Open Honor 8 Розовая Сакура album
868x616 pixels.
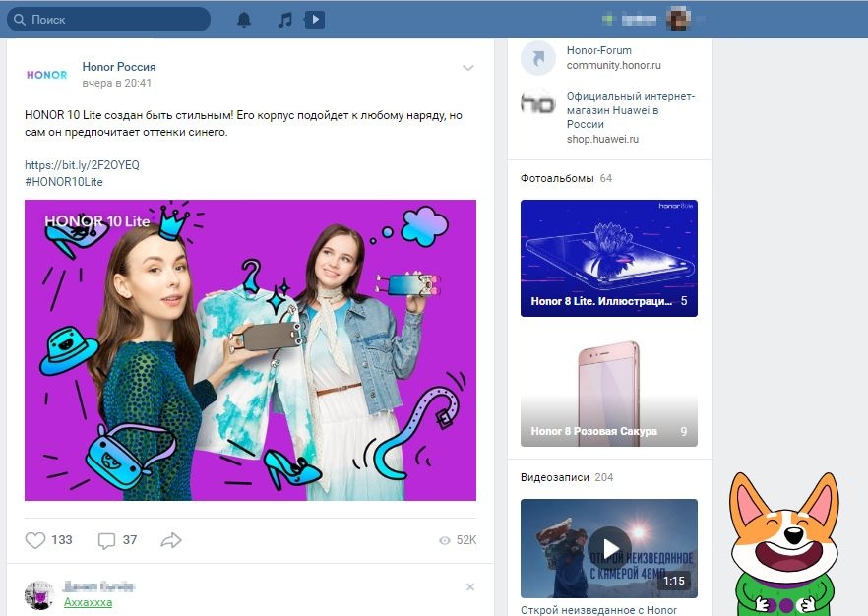point(608,389)
